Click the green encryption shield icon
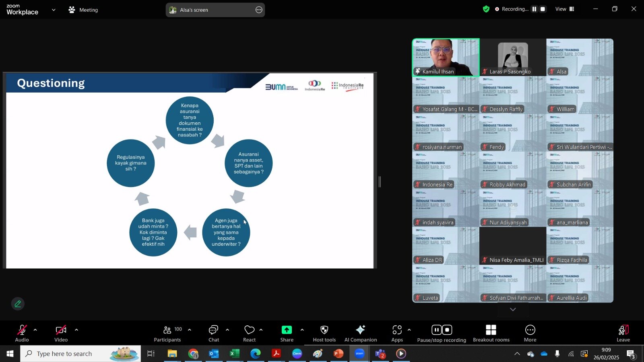Viewport: 644px width, 362px height. point(486,9)
